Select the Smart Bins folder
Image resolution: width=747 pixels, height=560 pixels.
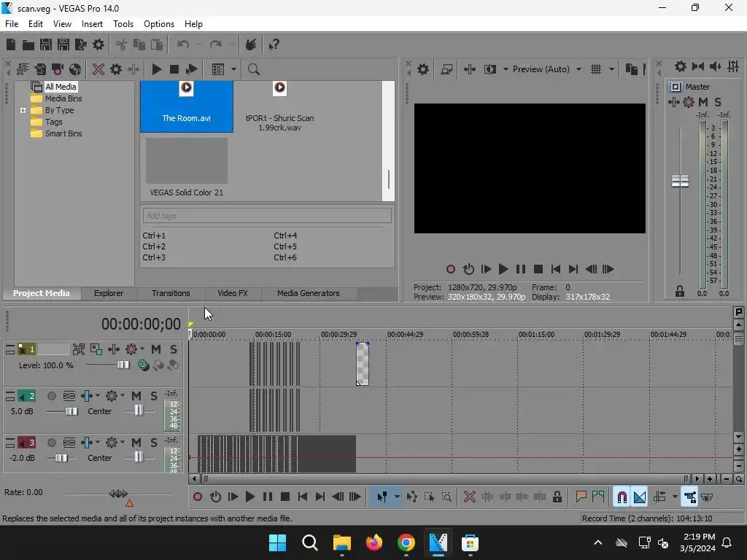pos(63,134)
